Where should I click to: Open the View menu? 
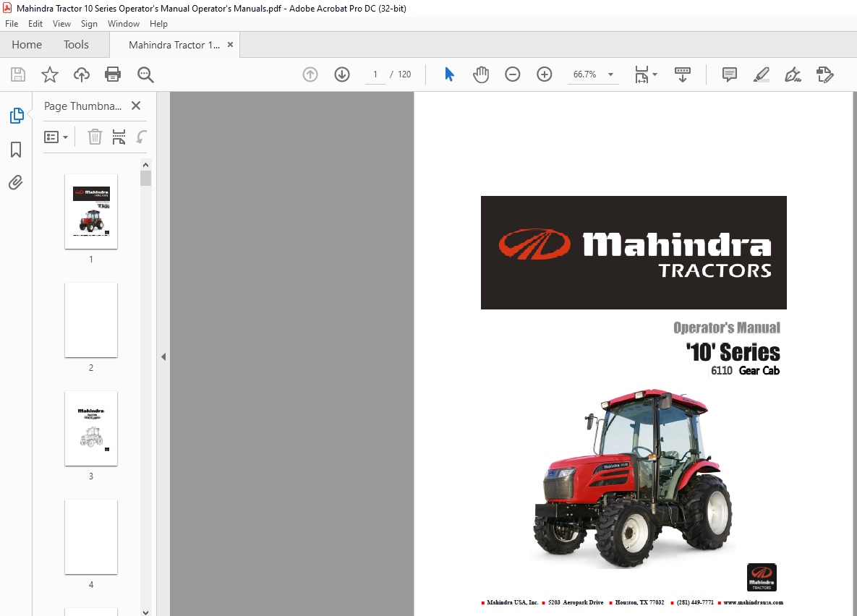point(61,24)
